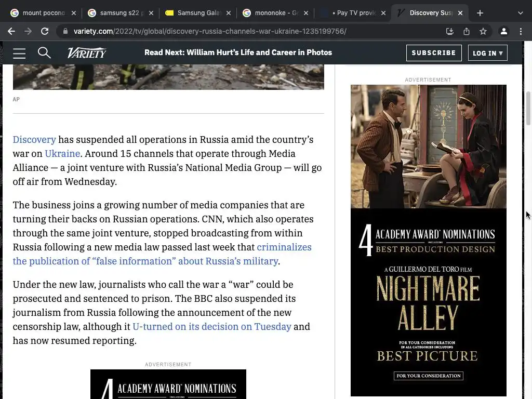Switch to the mount pocono tab
532x399 pixels.
coord(44,13)
